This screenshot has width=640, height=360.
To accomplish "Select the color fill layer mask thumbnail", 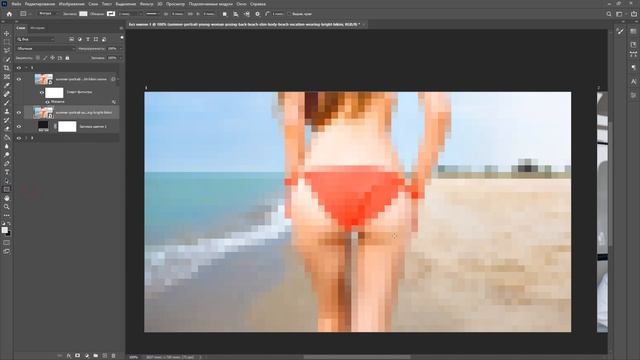I will pyautogui.click(x=67, y=127).
